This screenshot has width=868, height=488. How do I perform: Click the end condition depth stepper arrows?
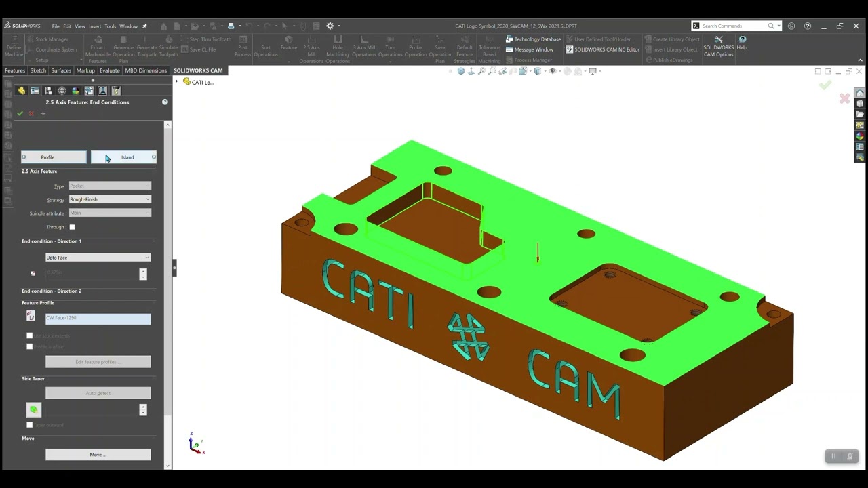[x=142, y=274]
